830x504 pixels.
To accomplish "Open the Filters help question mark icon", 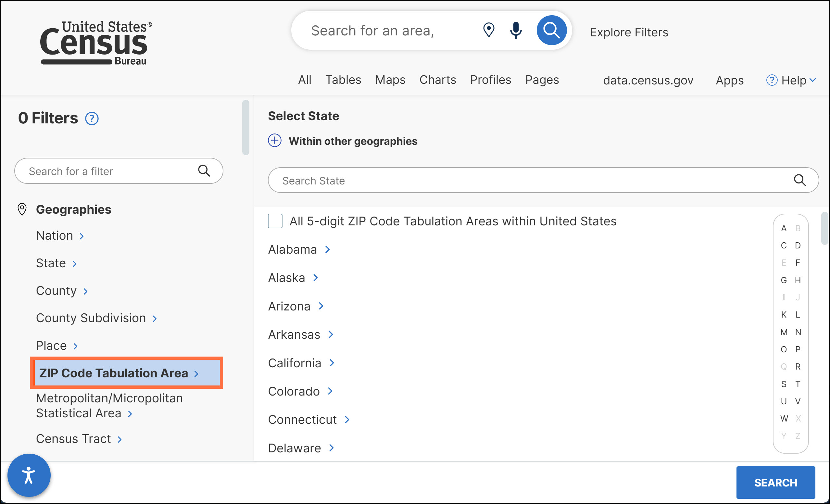I will (92, 119).
